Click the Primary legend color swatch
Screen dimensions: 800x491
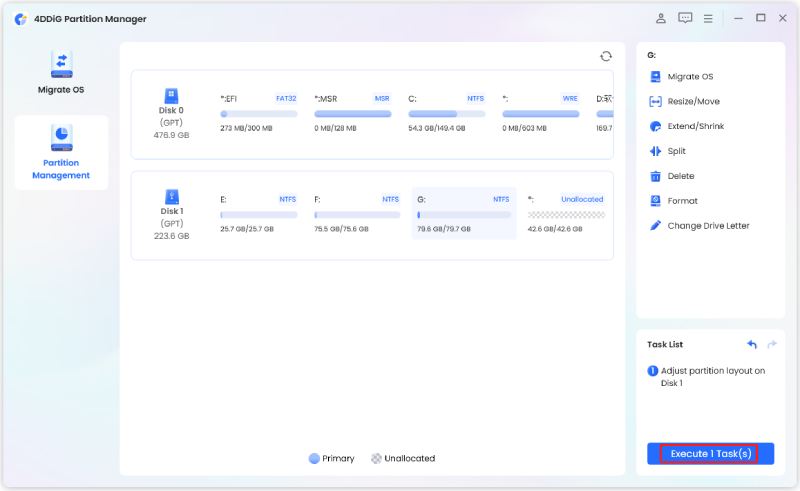point(314,458)
